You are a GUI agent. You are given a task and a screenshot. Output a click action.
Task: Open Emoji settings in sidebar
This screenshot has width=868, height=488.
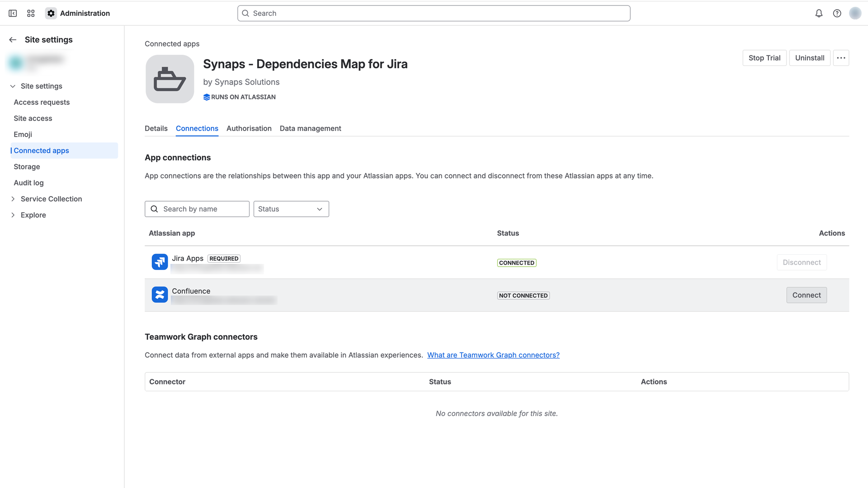click(x=23, y=135)
